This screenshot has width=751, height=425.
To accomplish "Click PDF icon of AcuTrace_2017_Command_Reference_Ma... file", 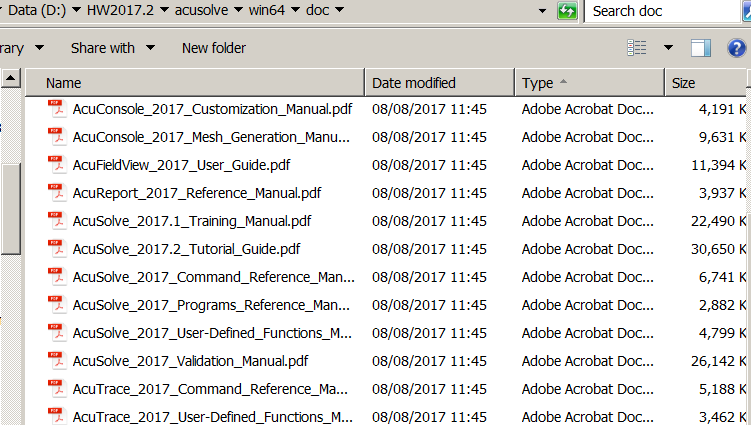I will click(56, 389).
